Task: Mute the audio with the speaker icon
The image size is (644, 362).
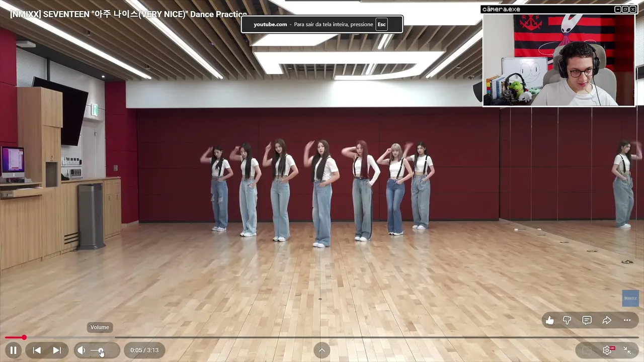Action: (82, 350)
